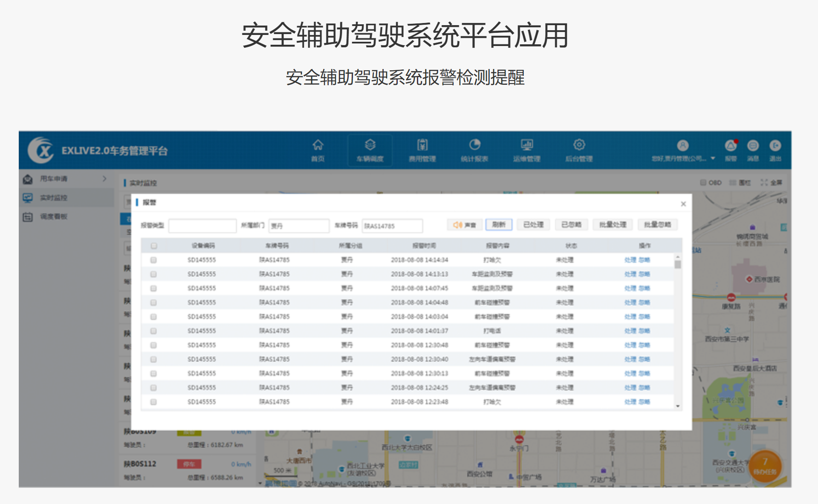Click the 刷新 refresh button
Viewport: 818px width, 504px height.
[499, 225]
